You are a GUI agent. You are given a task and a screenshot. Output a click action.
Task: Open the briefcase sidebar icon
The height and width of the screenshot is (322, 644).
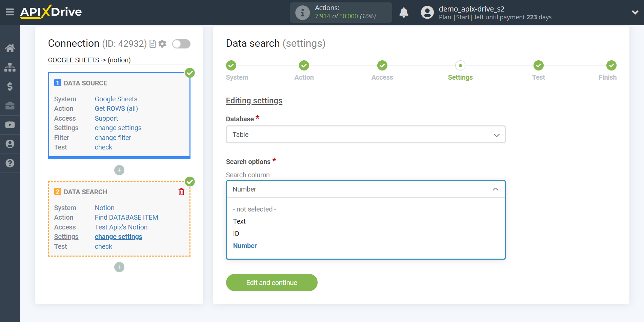10,106
